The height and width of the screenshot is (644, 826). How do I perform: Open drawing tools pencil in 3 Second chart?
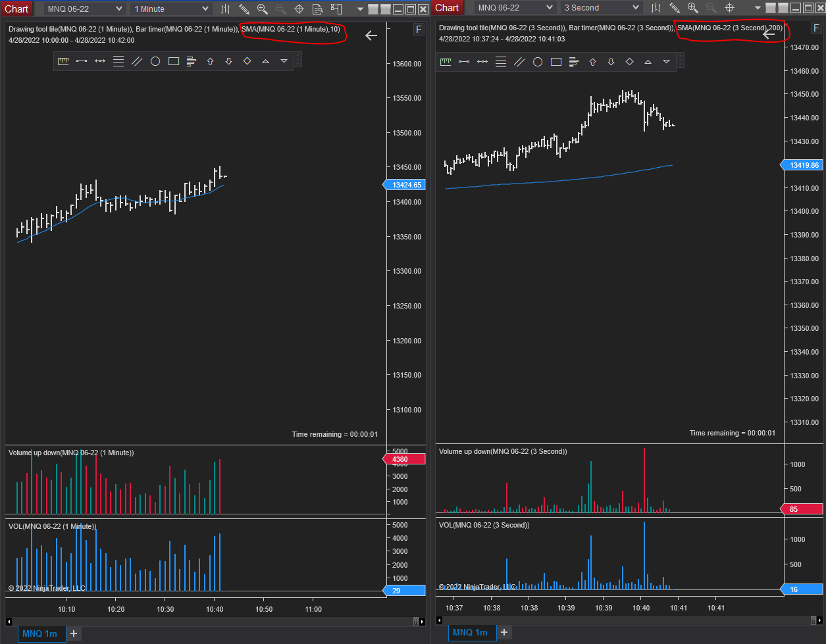(675, 8)
